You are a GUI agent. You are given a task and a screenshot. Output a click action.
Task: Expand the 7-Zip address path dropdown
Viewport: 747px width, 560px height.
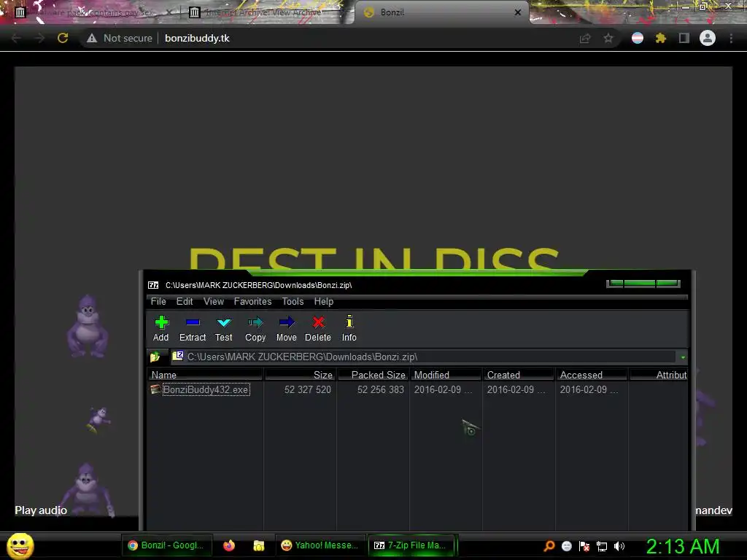point(683,357)
